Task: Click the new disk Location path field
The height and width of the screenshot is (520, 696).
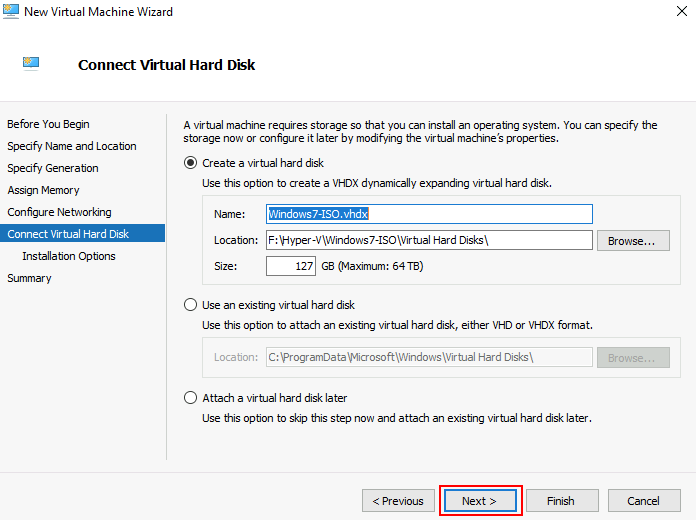Action: click(x=429, y=240)
